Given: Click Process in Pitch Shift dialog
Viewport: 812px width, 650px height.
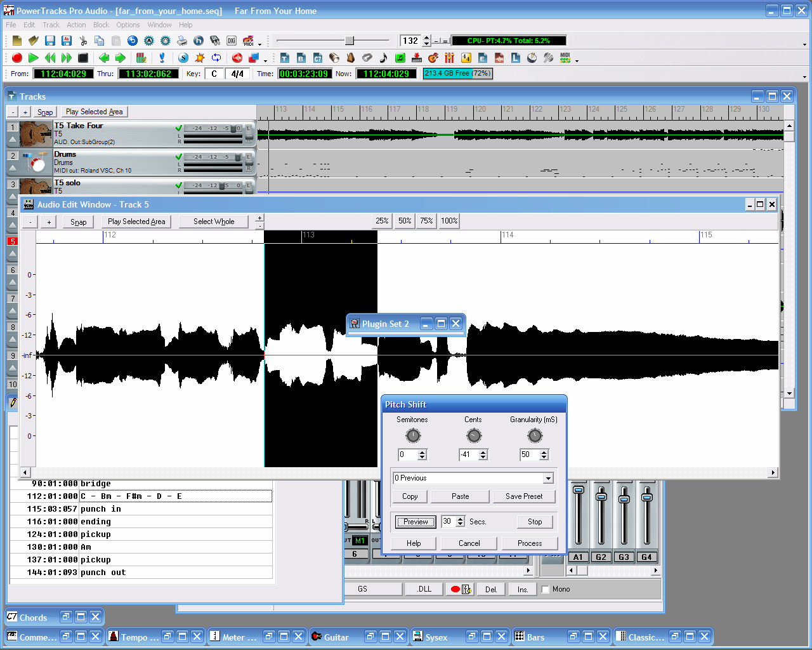Looking at the screenshot, I should point(530,543).
